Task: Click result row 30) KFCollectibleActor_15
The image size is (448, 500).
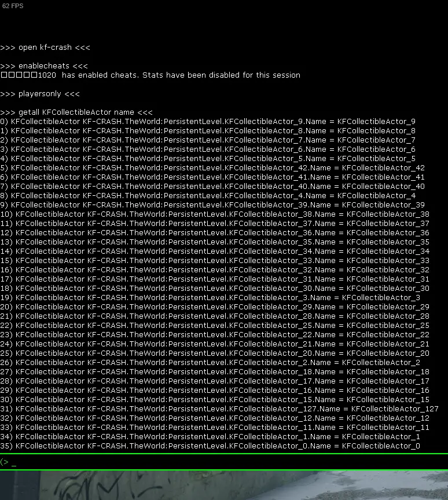Action: pyautogui.click(x=215, y=399)
